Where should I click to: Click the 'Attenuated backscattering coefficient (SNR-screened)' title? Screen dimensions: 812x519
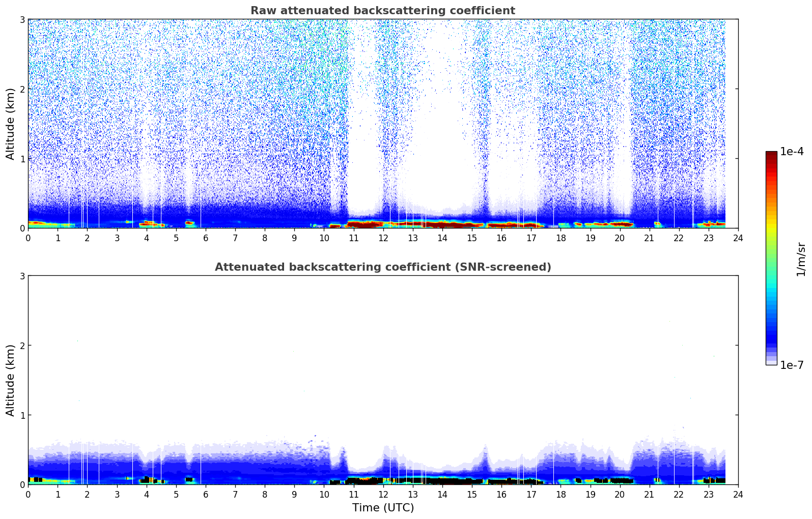coord(382,267)
